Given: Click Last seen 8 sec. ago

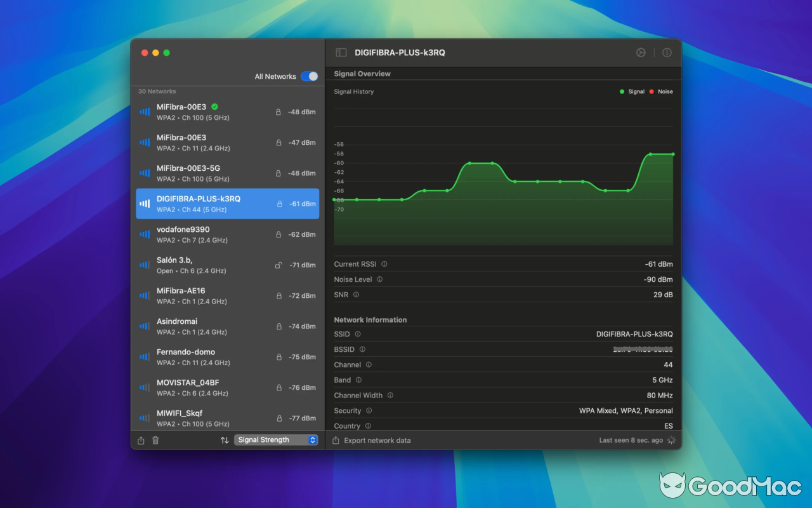Looking at the screenshot, I should 631,440.
